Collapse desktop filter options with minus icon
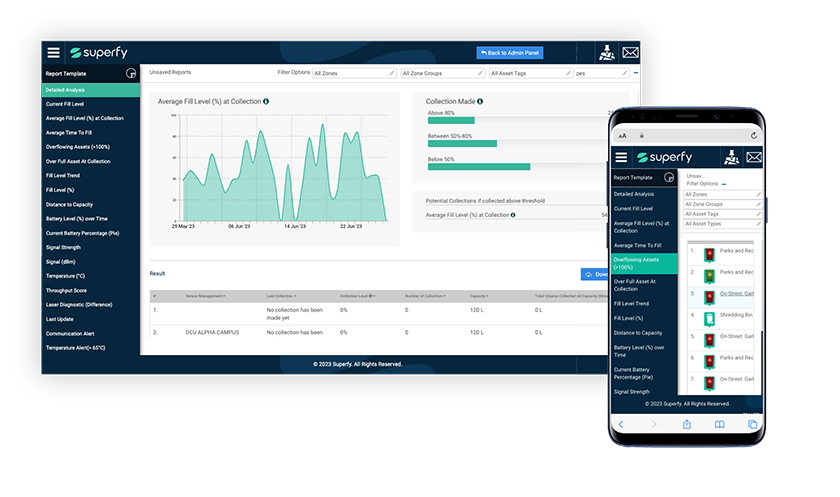This screenshot has width=840, height=497. click(x=636, y=72)
